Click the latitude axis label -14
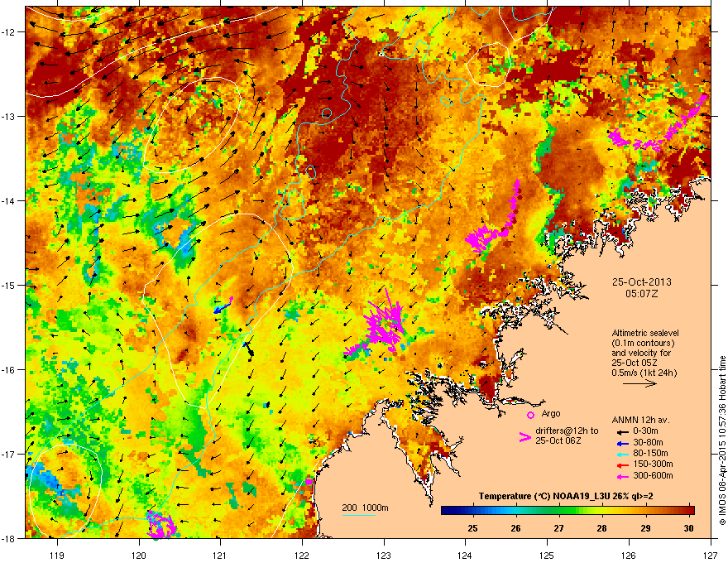728x563 pixels. point(8,200)
